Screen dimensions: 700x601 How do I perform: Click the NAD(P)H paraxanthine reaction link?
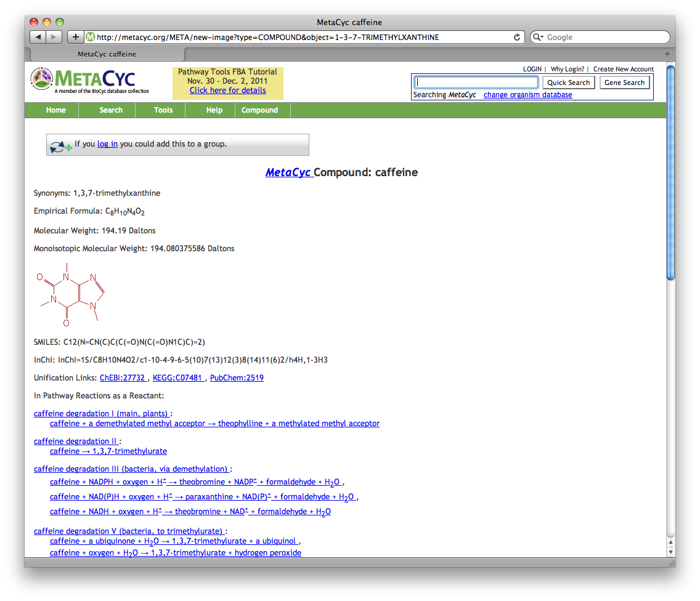202,496
